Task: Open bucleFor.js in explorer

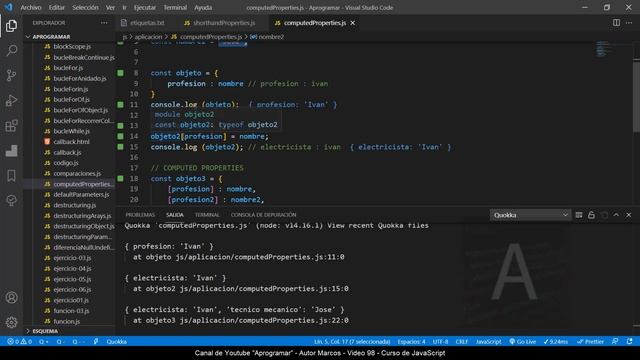Action: pos(68,68)
